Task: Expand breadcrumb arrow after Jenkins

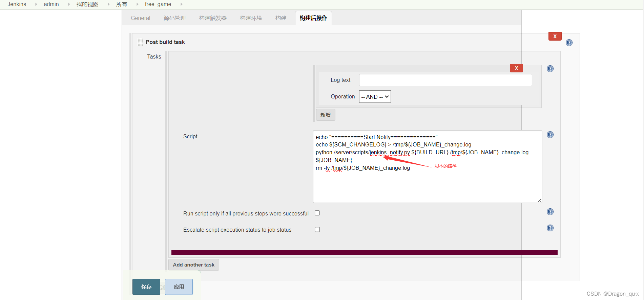Action: [x=36, y=4]
